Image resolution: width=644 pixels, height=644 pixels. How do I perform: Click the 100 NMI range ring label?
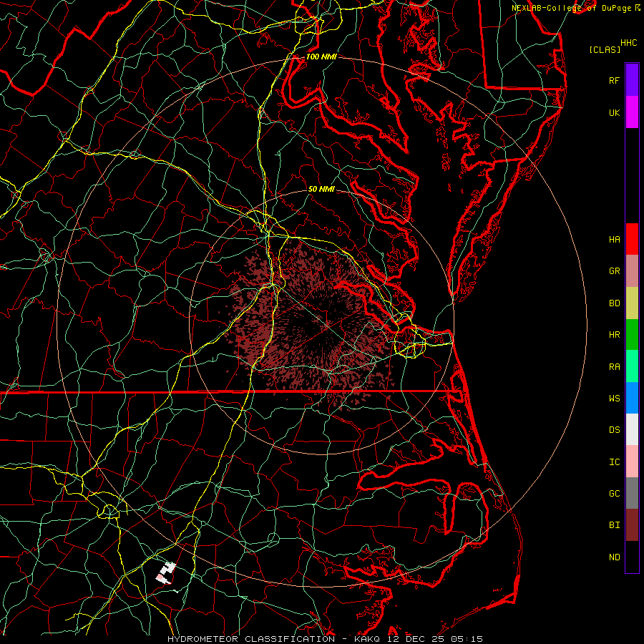[321, 57]
